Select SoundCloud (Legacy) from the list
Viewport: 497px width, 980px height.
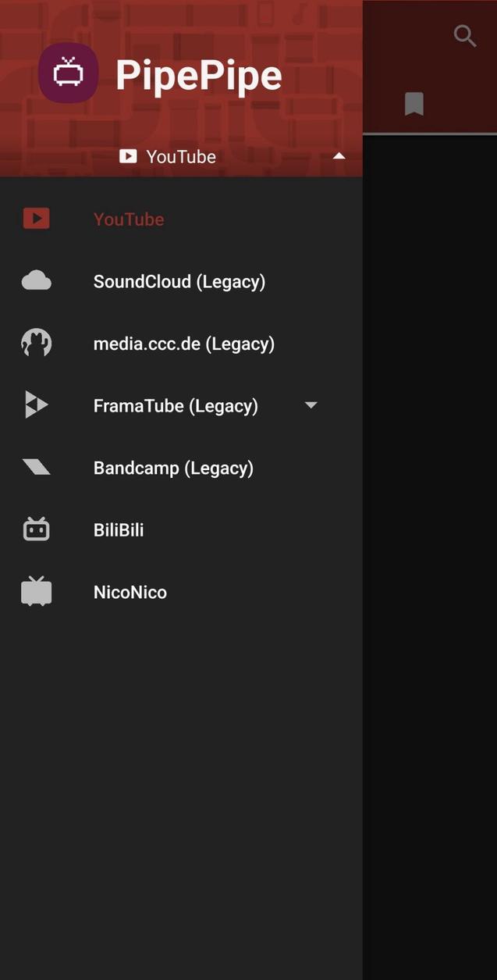coord(179,280)
